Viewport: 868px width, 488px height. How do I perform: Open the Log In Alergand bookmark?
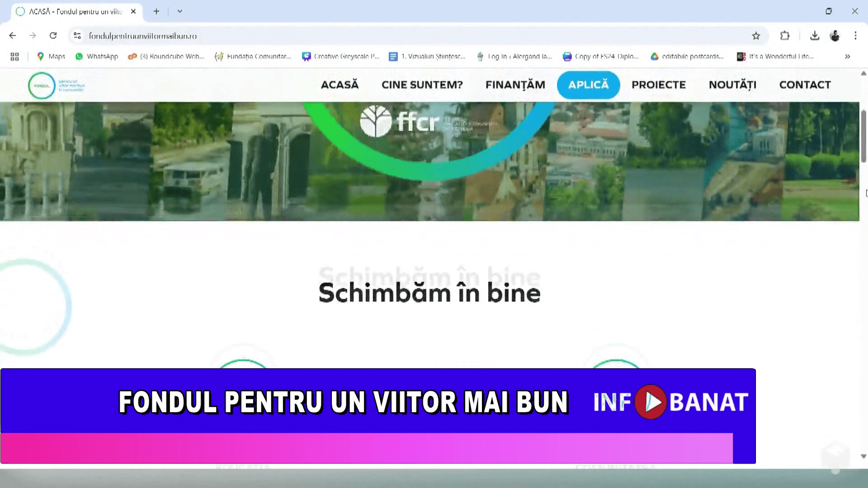pyautogui.click(x=514, y=56)
